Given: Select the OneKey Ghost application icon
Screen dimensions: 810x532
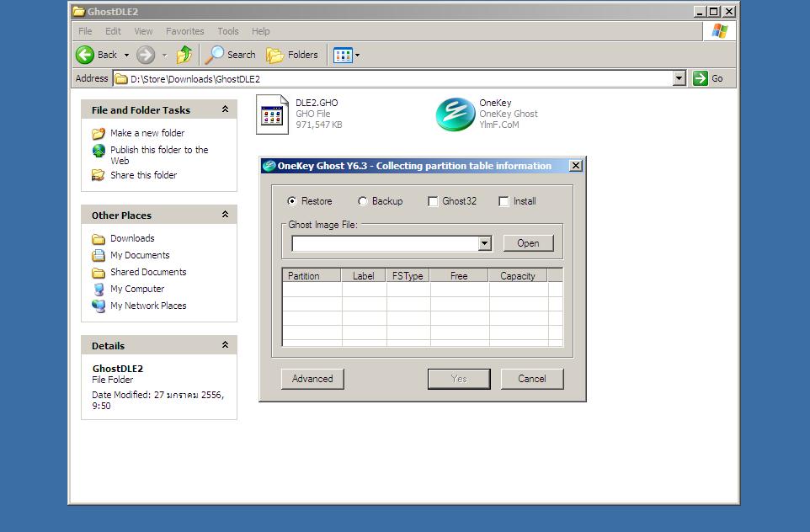Looking at the screenshot, I should (456, 114).
